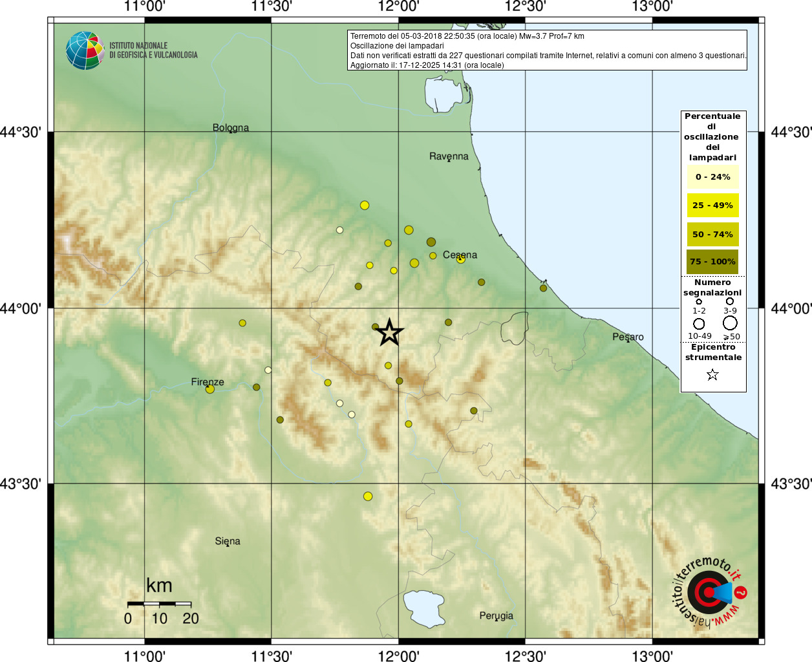
Task: Click the 'Numero segnalazioni' legend heading
Action: pyautogui.click(x=712, y=288)
